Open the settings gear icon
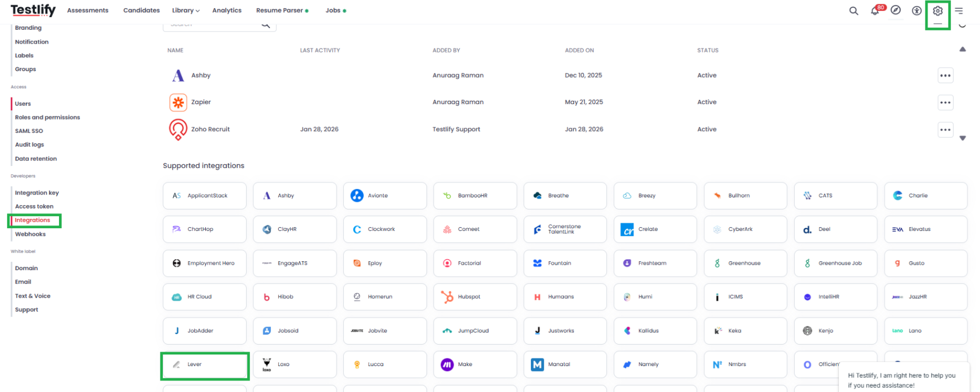Image resolution: width=980 pixels, height=392 pixels. [x=938, y=10]
